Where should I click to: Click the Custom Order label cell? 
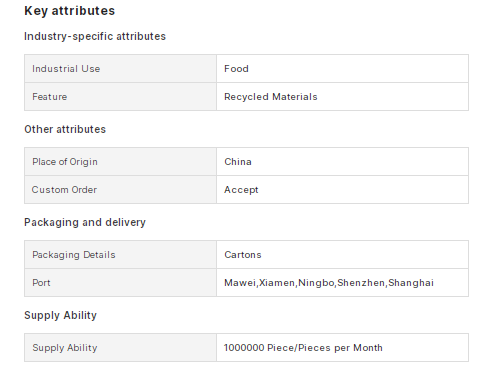[120, 190]
